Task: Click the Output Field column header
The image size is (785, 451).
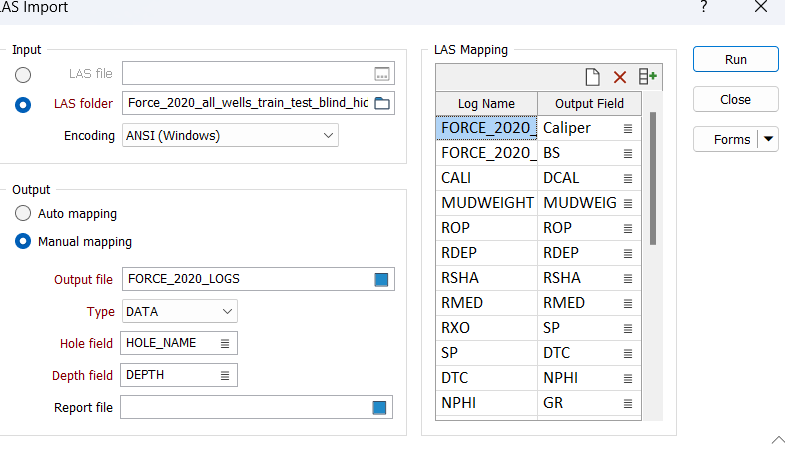Action: coord(589,103)
